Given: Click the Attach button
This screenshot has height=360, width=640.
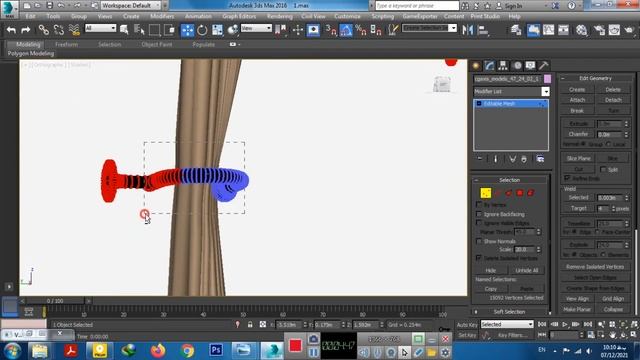Looking at the screenshot, I should 577,100.
